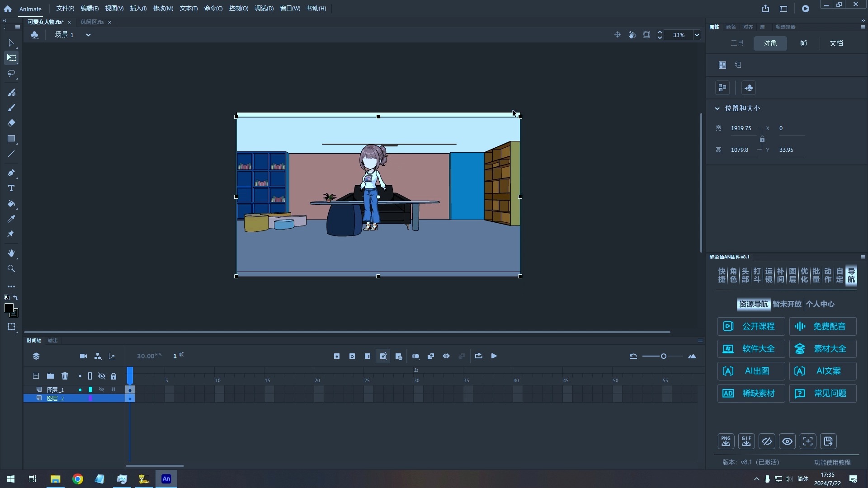
Task: Open the 免费配音 button
Action: click(823, 326)
